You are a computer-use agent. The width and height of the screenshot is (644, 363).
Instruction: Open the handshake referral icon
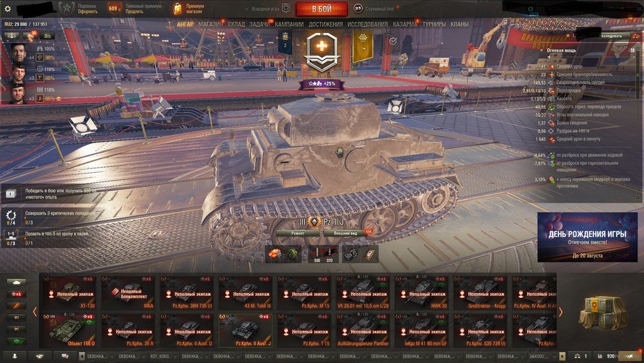click(40, 356)
